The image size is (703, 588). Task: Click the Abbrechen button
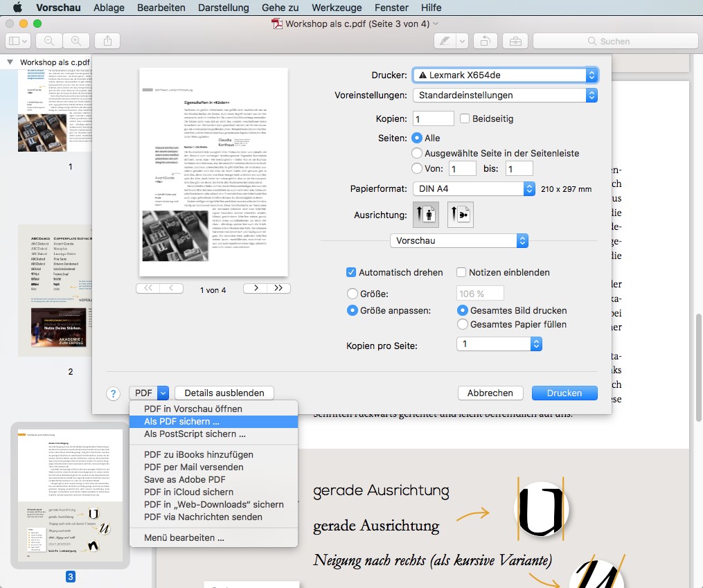point(490,393)
